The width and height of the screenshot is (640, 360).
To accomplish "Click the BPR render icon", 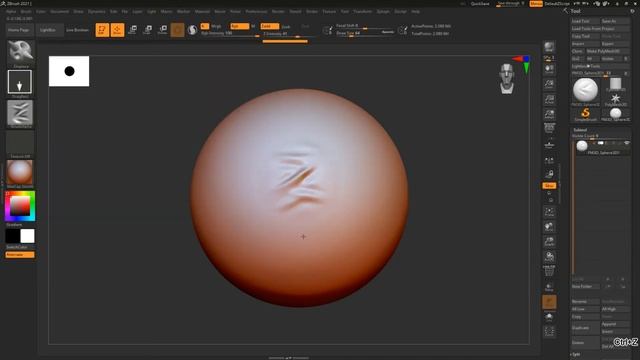I will [x=549, y=47].
